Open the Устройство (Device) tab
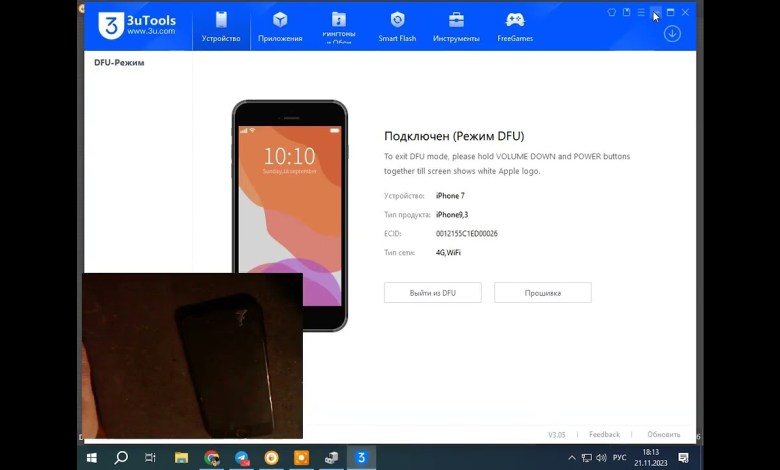Image resolution: width=780 pixels, height=470 pixels. point(220,26)
